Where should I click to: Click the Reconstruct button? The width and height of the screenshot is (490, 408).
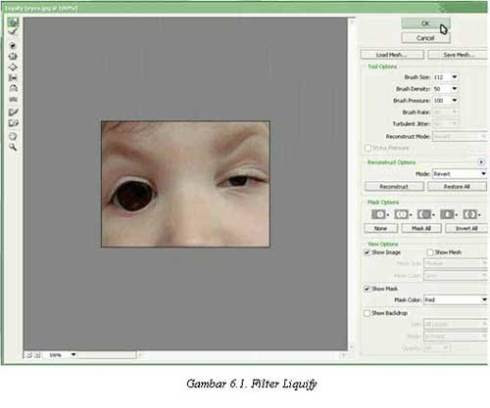(394, 186)
